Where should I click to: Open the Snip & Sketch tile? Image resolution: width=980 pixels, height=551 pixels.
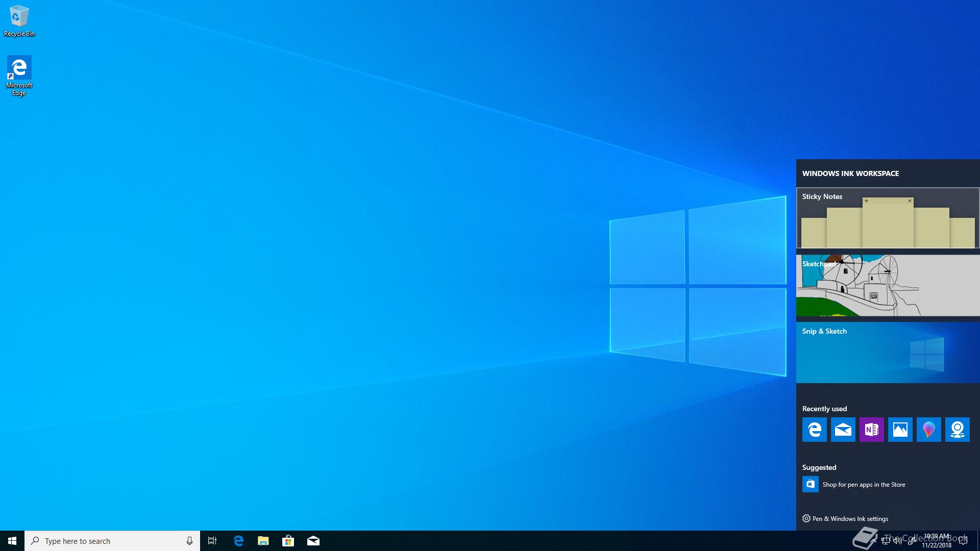pyautogui.click(x=888, y=353)
